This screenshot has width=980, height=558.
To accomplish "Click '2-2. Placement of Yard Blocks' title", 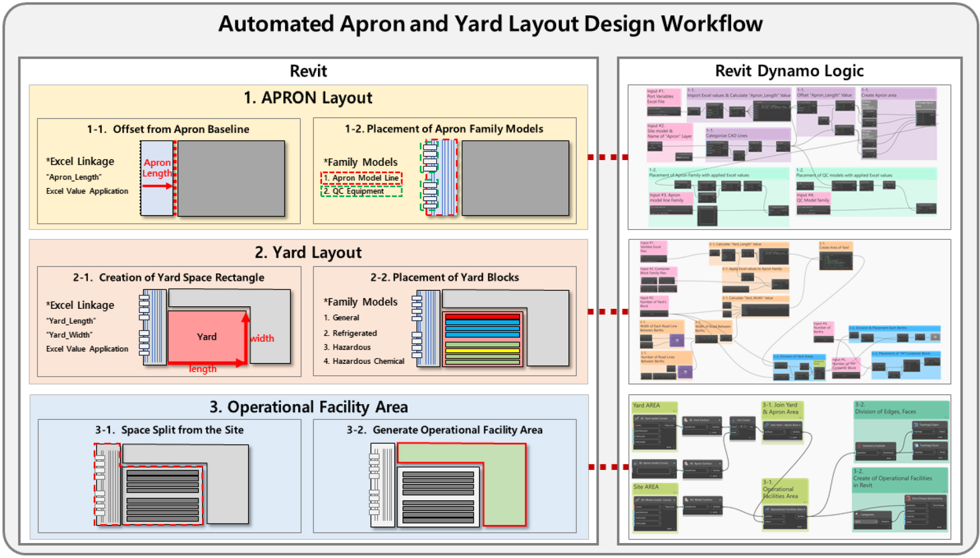I will coord(445,277).
